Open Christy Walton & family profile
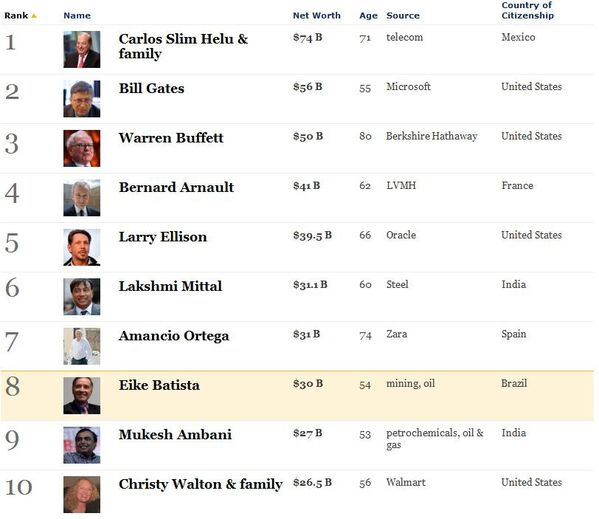This screenshot has width=599, height=519. [x=201, y=484]
